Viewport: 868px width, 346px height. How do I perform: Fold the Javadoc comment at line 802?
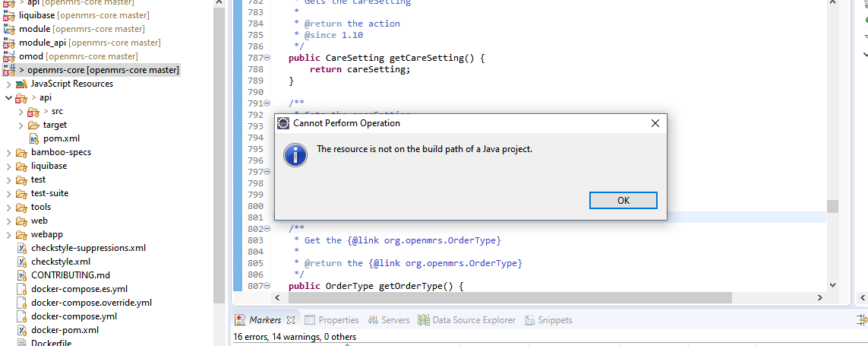267,229
